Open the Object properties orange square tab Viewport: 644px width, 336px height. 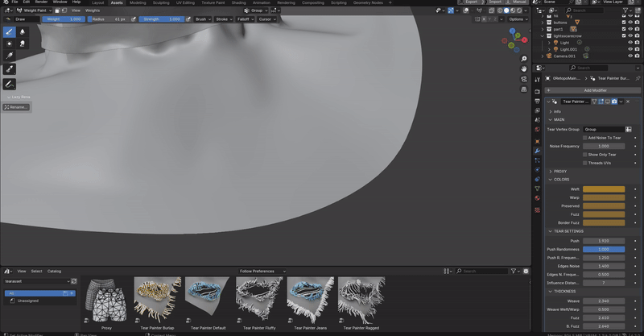(x=537, y=142)
